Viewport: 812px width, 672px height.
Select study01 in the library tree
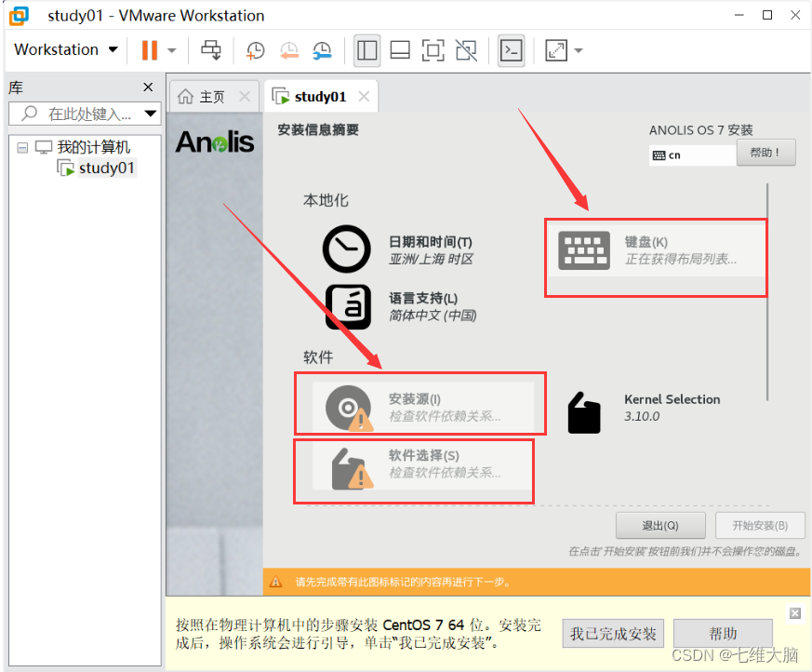point(107,168)
